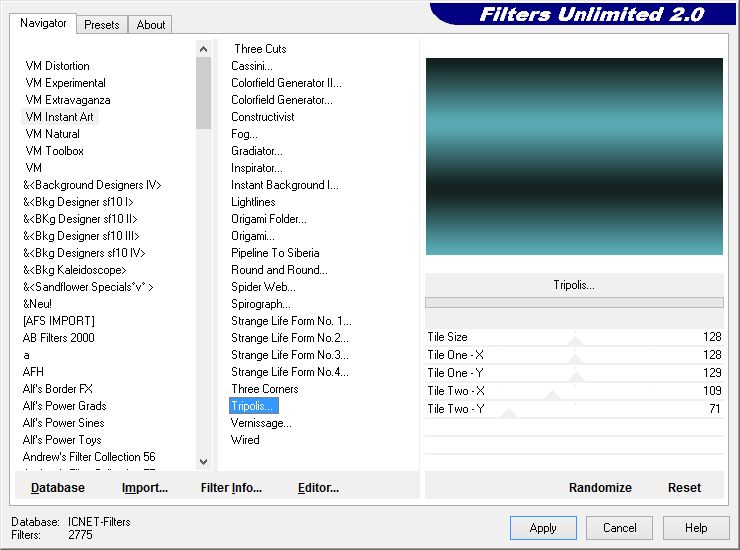
Task: Select &<Background Designers IV> category
Action: pos(92,185)
